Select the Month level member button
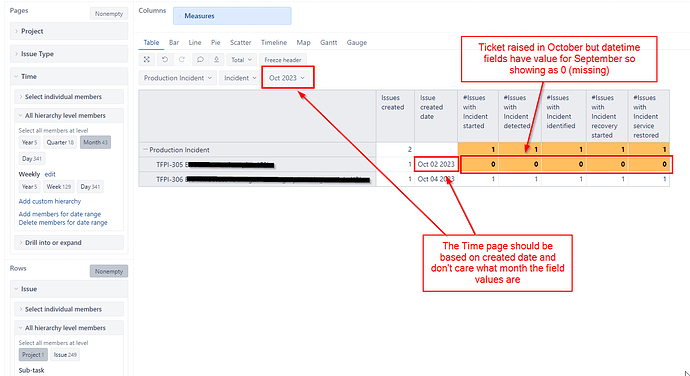The height and width of the screenshot is (376, 690). coord(95,142)
